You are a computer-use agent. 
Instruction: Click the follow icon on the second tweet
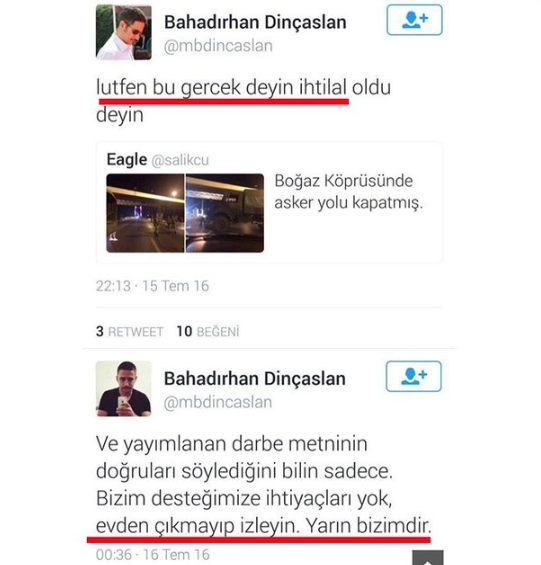[414, 376]
